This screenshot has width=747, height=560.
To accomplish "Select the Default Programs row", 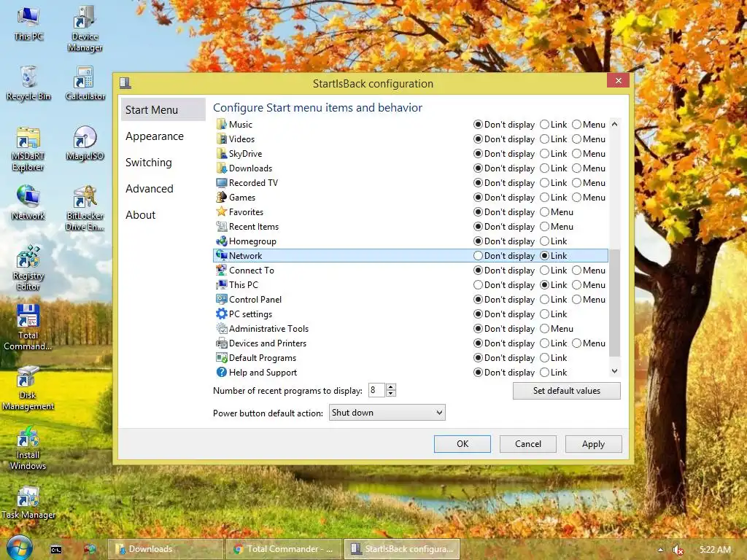I will [411, 357].
